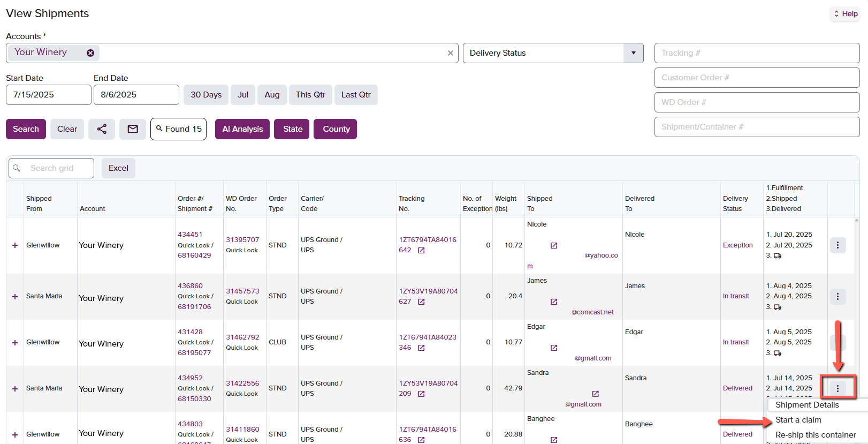Screen dimensions: 868x444
Task: Open Sandra's shipped-to link icon
Action: [x=596, y=394]
